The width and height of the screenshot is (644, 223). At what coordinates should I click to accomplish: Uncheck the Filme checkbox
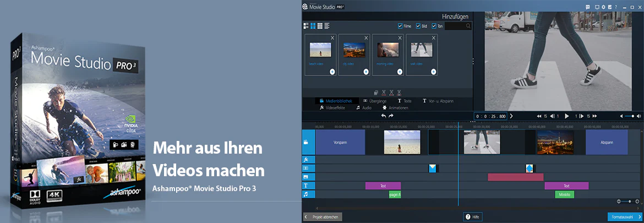pyautogui.click(x=400, y=26)
